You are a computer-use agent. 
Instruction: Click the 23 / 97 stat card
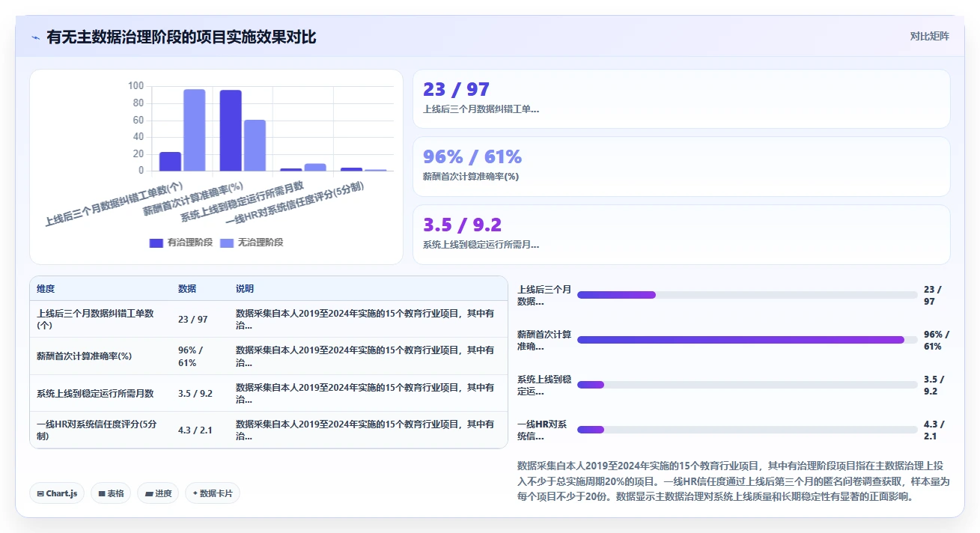681,99
